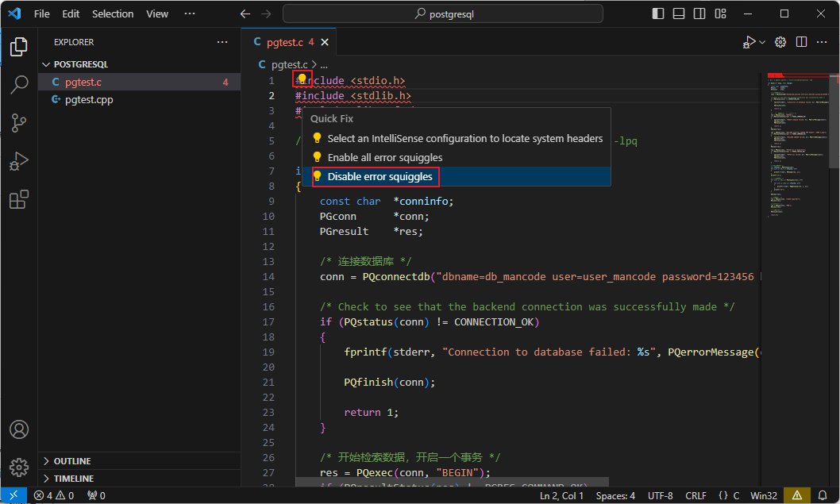
Task: Expand the OUTLINE section
Action: pyautogui.click(x=71, y=461)
